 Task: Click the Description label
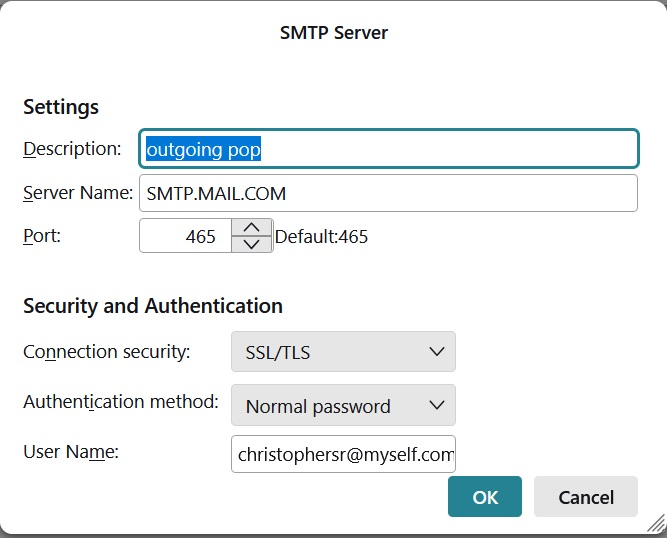coord(72,149)
